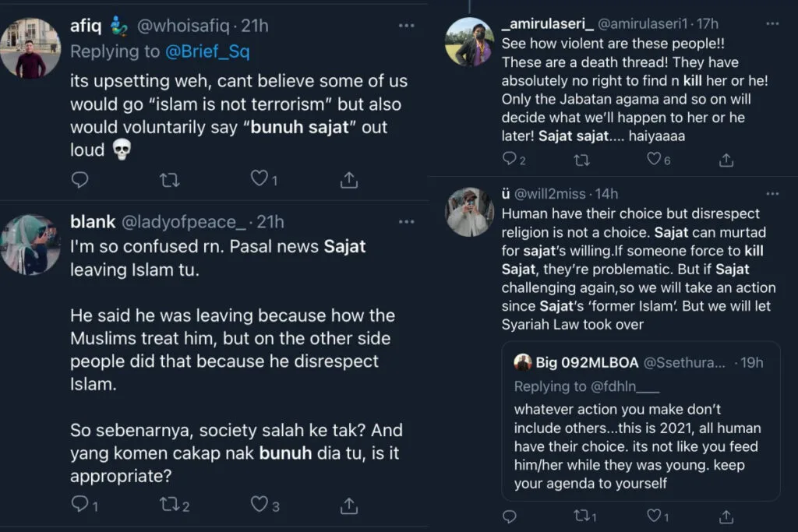Open more options on blank's tweet
The height and width of the screenshot is (532, 798).
pyautogui.click(x=406, y=222)
